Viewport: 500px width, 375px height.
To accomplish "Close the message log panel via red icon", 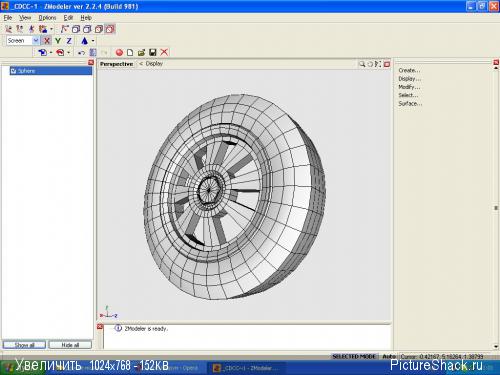I will tap(100, 327).
